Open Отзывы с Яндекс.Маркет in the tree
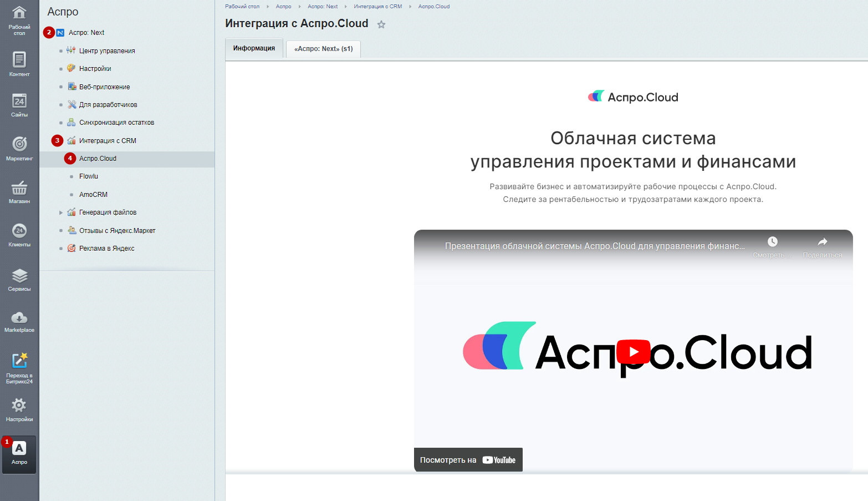Viewport: 868px width, 501px height. (118, 231)
